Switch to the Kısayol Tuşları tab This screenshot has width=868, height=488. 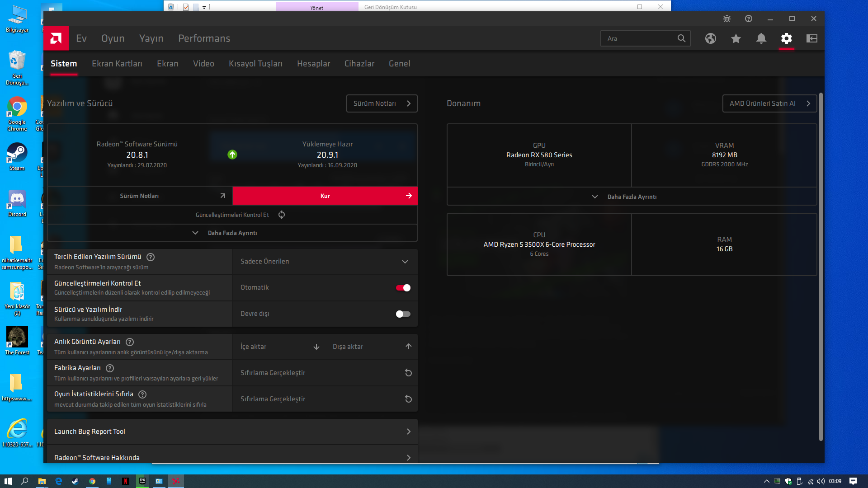[255, 64]
